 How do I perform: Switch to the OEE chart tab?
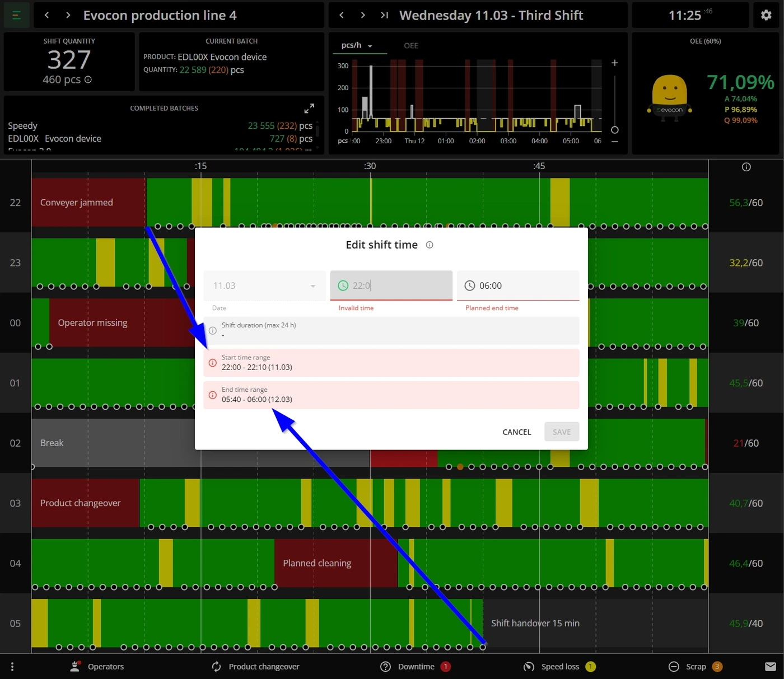click(x=411, y=45)
